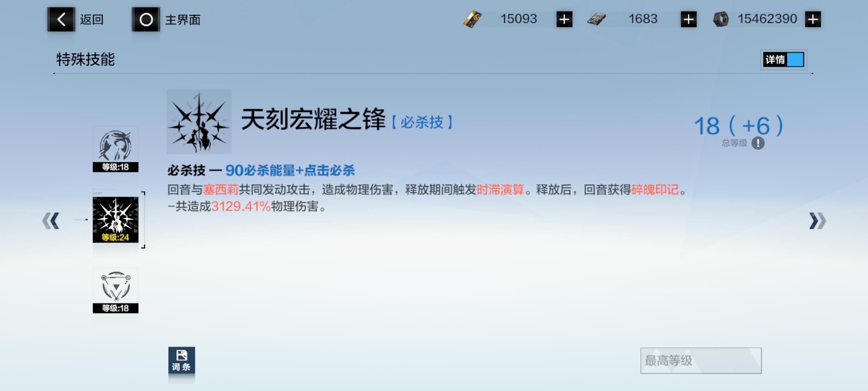This screenshot has height=391, width=868.
Task: Click the large 天刻宏耀之锋 skill emblem
Action: (199, 122)
